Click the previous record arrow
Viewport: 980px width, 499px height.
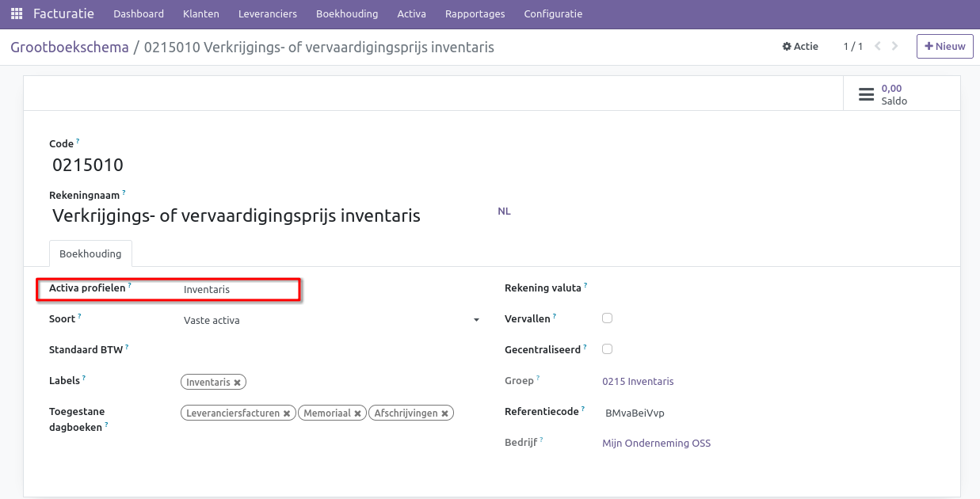[876, 46]
